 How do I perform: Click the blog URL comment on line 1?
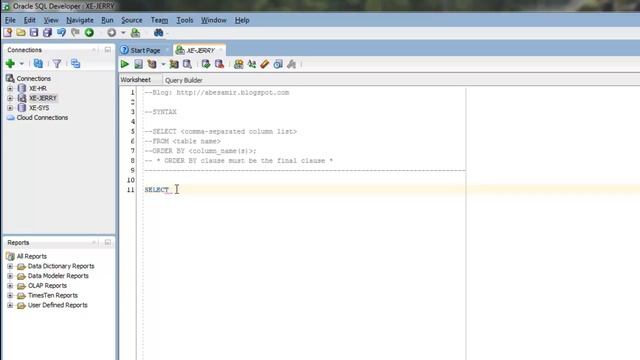point(217,93)
